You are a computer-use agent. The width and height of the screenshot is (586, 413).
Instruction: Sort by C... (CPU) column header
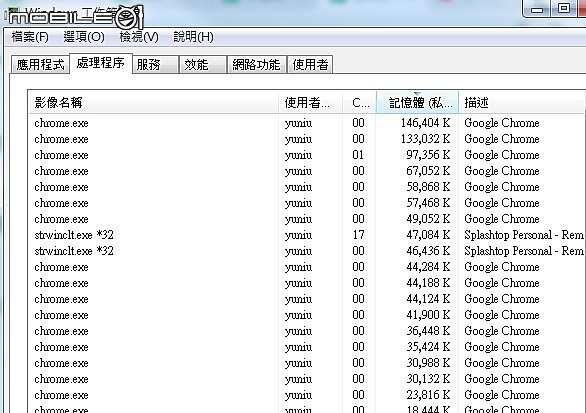click(360, 102)
